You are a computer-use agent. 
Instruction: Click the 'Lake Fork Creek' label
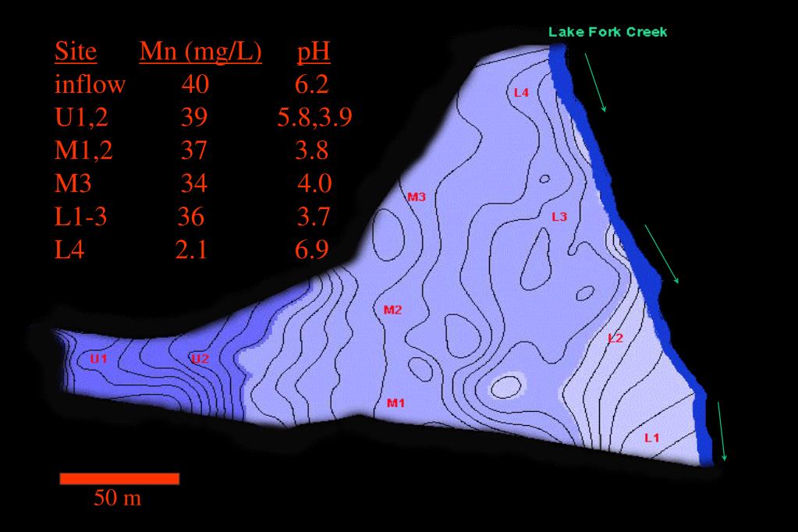click(608, 32)
